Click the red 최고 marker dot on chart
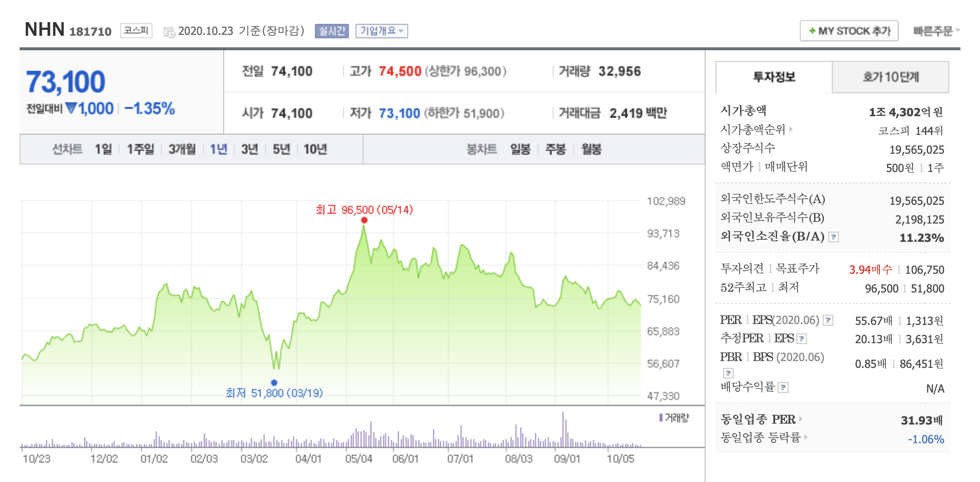This screenshot has width=980, height=482. (x=364, y=220)
